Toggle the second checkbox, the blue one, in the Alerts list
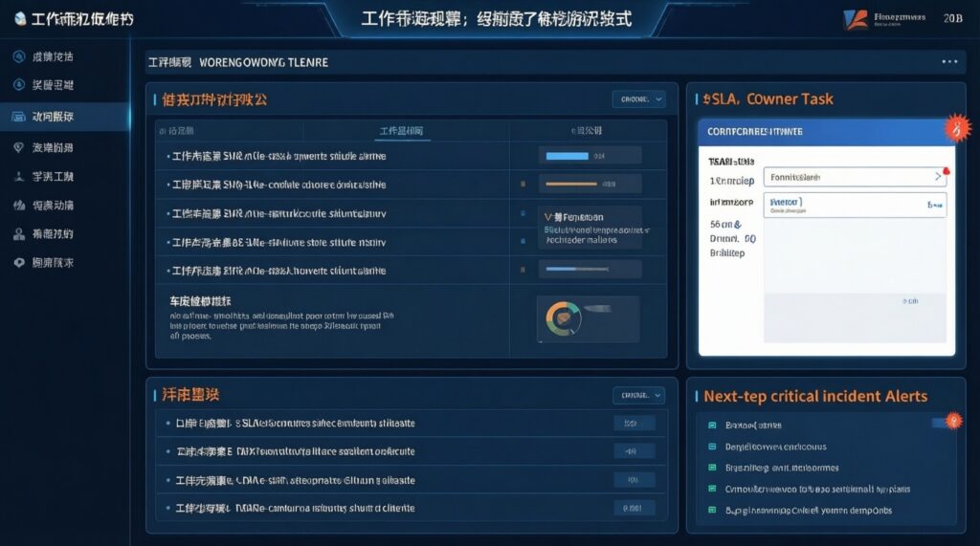Screen dimensions: 980x546 pos(712,447)
